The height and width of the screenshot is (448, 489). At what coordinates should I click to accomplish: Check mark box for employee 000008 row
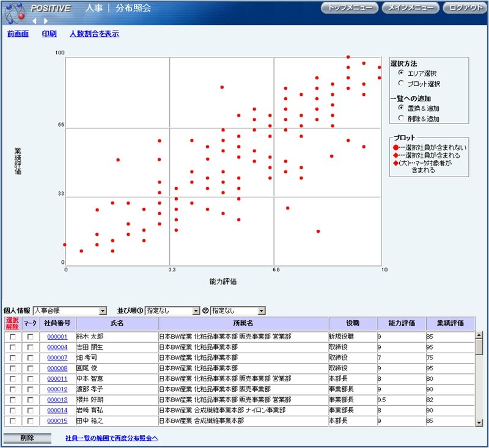pyautogui.click(x=30, y=369)
